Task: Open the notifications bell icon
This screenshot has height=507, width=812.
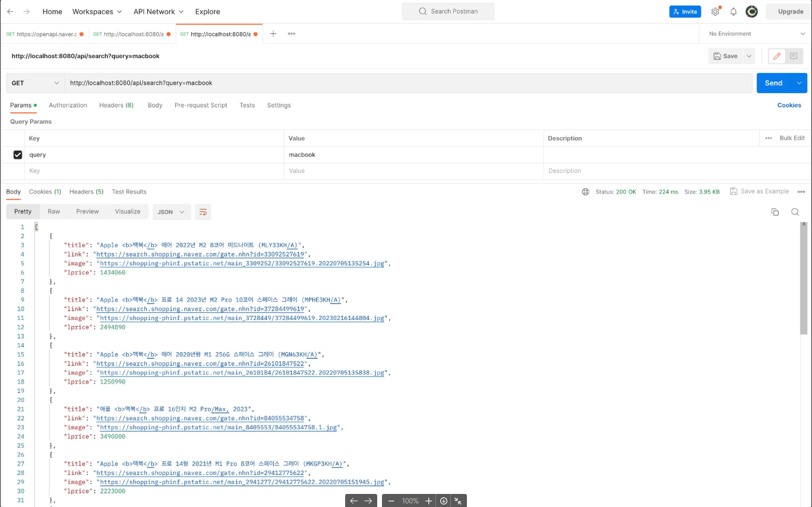Action: point(734,11)
